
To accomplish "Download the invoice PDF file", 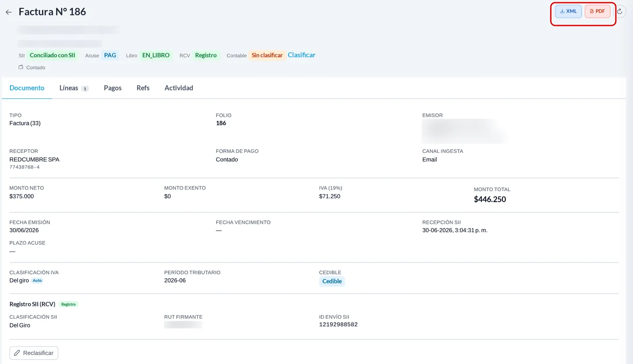I will [x=597, y=11].
